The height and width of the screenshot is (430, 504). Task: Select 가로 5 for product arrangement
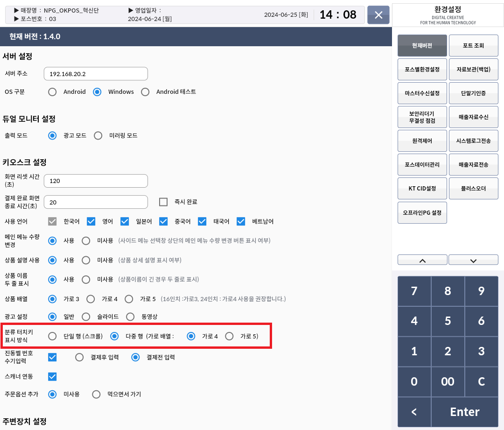pos(130,299)
